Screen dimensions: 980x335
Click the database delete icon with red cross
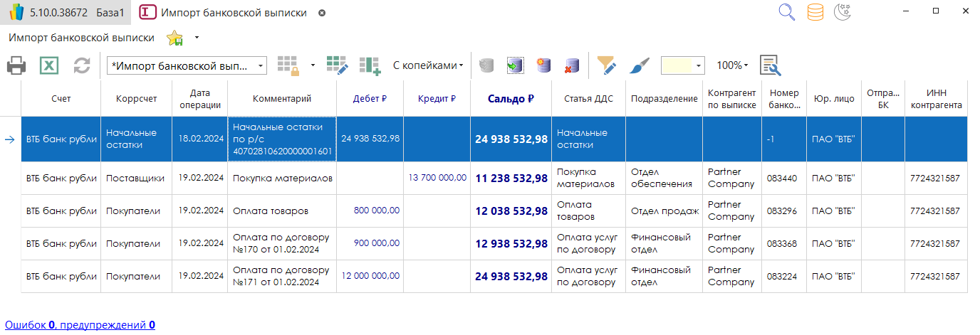pos(571,65)
